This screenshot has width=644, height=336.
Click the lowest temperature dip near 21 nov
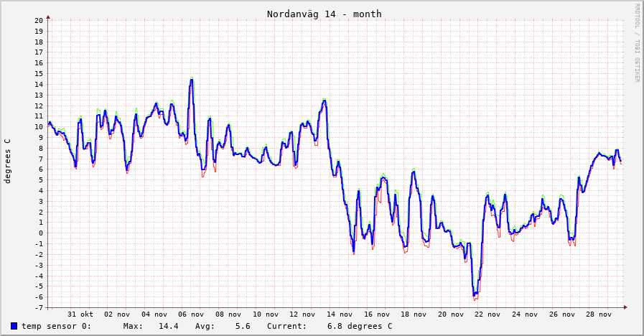click(475, 295)
